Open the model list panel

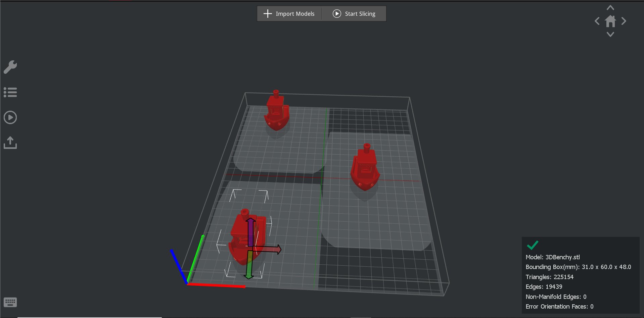pos(10,92)
